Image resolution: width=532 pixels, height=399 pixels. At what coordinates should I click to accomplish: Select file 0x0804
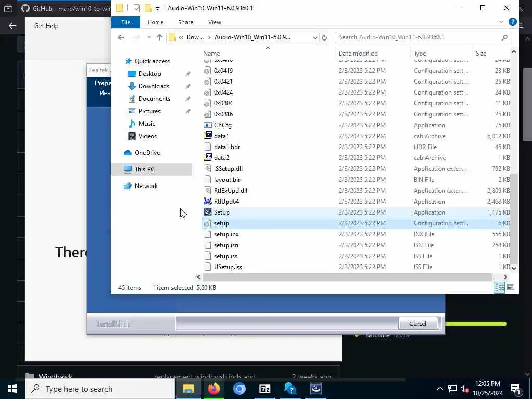click(x=223, y=103)
